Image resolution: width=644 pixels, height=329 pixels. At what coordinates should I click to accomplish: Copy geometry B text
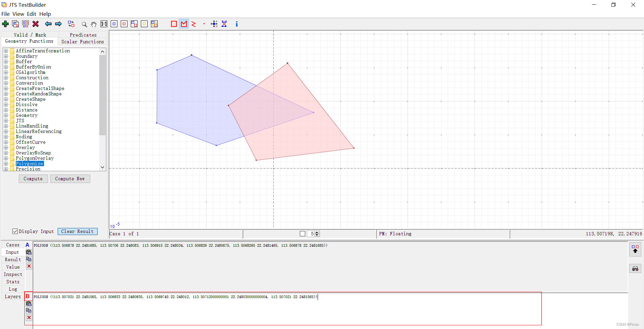[29, 311]
